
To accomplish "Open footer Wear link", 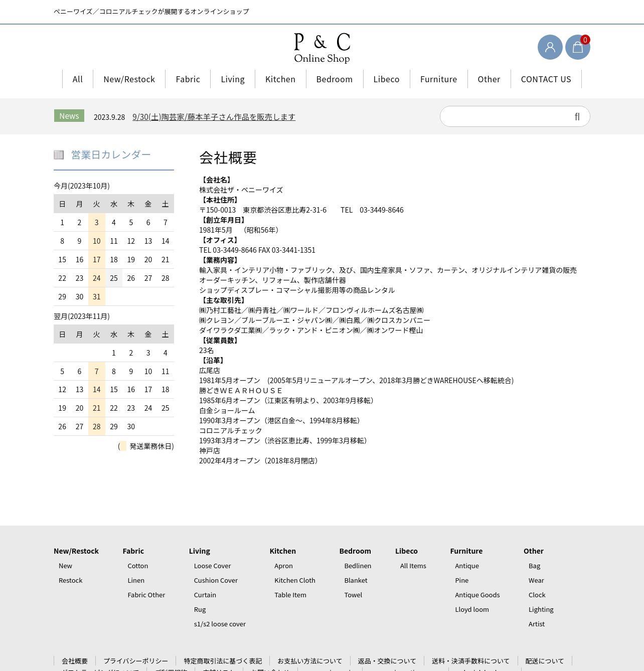I will (x=536, y=580).
